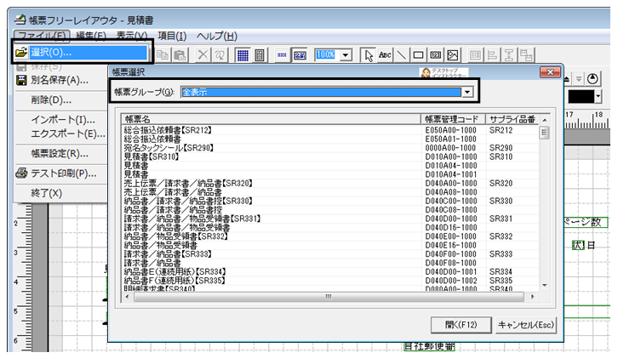Click the align left icon
618x364 pixels.
point(492,55)
